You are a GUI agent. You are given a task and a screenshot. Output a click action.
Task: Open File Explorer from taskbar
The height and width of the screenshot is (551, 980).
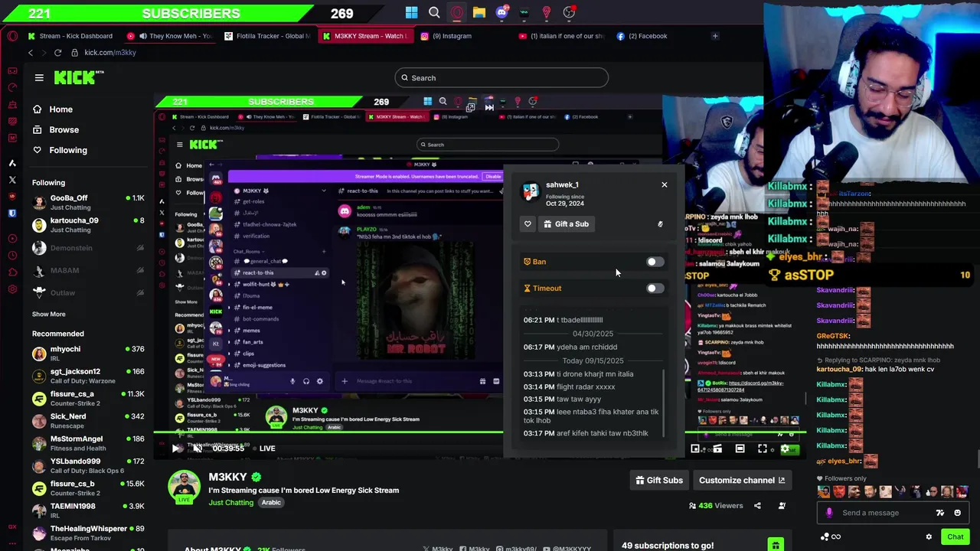[x=479, y=12]
